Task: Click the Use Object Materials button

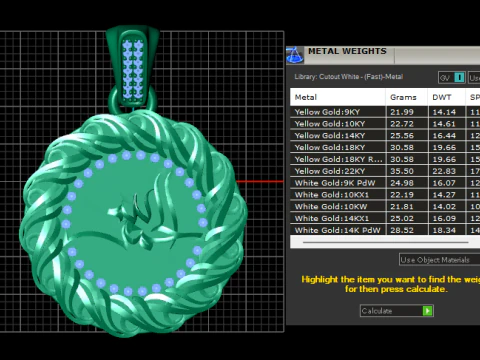Action: pos(439,260)
